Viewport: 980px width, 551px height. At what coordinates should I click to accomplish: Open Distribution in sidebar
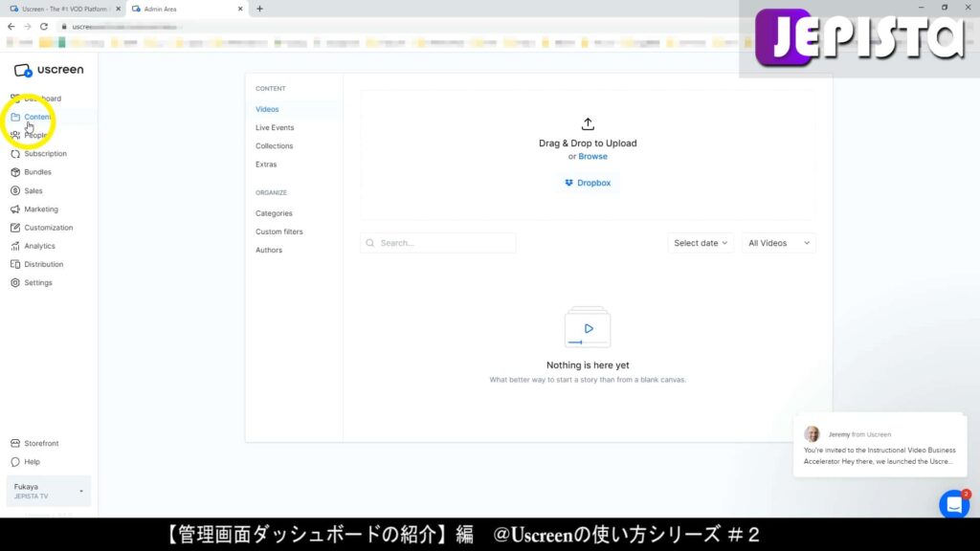(x=43, y=264)
